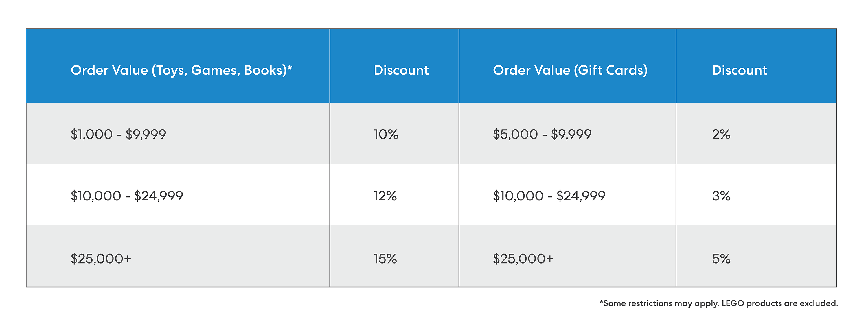The width and height of the screenshot is (868, 324).
Task: Select the Discount header beside the Toys column
Action: click(401, 70)
